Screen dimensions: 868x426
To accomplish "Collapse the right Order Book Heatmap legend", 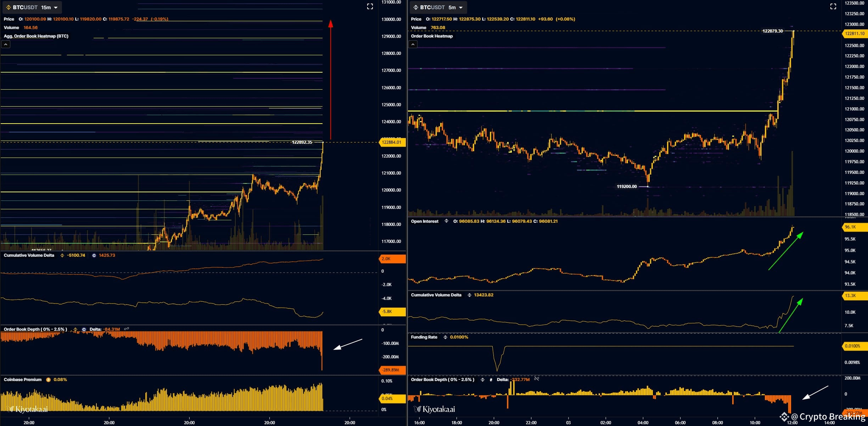I will [413, 44].
